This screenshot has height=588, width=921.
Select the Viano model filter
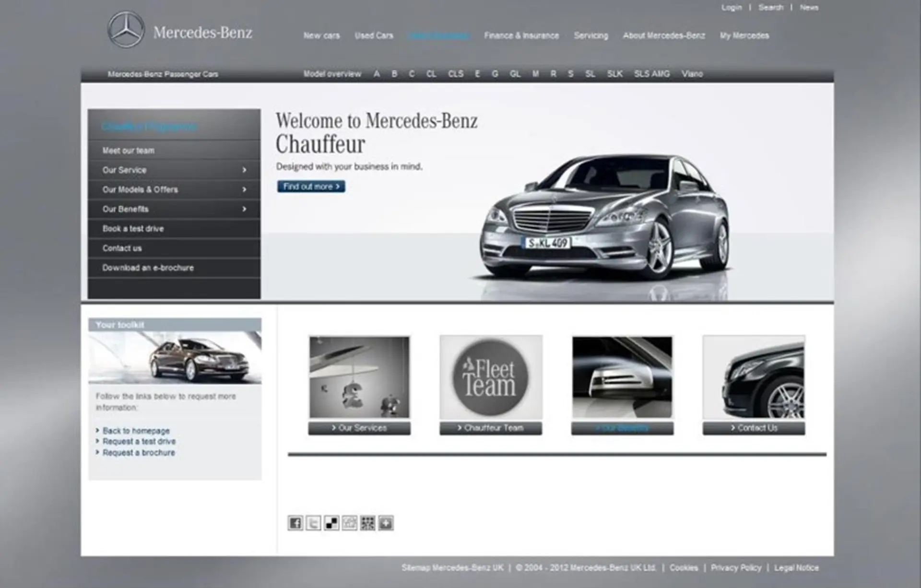pyautogui.click(x=693, y=74)
